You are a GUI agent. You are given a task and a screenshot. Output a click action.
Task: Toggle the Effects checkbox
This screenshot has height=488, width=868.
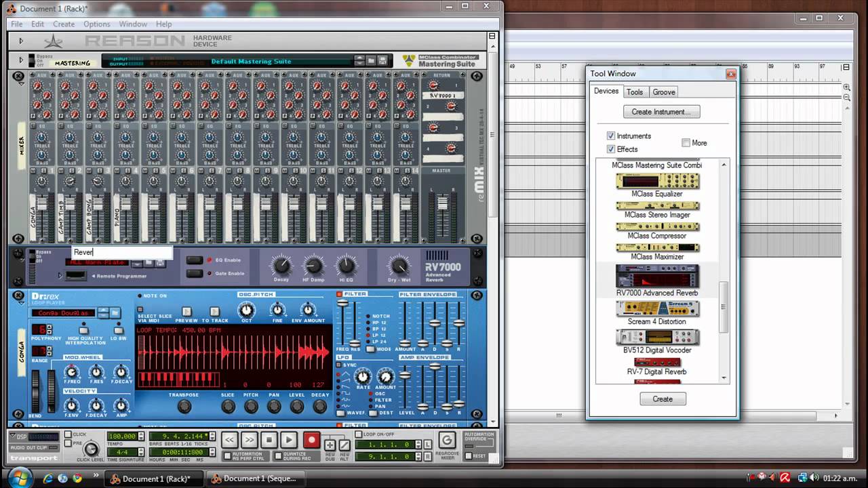pyautogui.click(x=611, y=149)
